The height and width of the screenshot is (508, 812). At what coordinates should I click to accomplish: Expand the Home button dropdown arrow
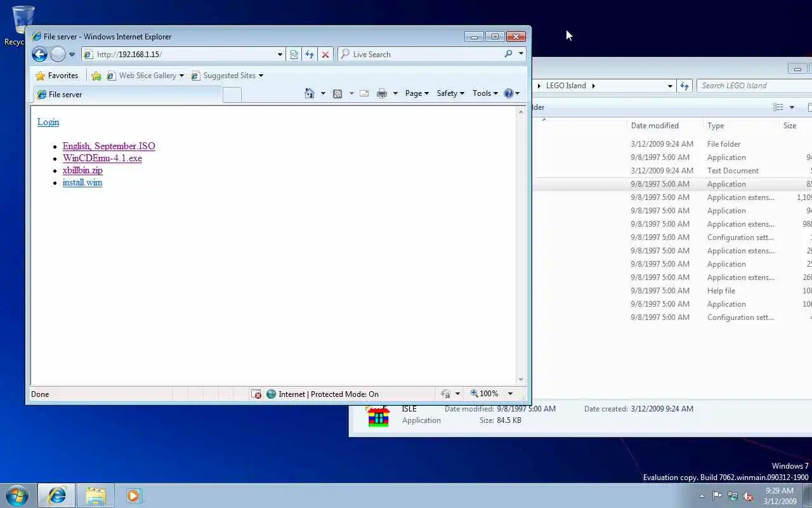pos(323,93)
